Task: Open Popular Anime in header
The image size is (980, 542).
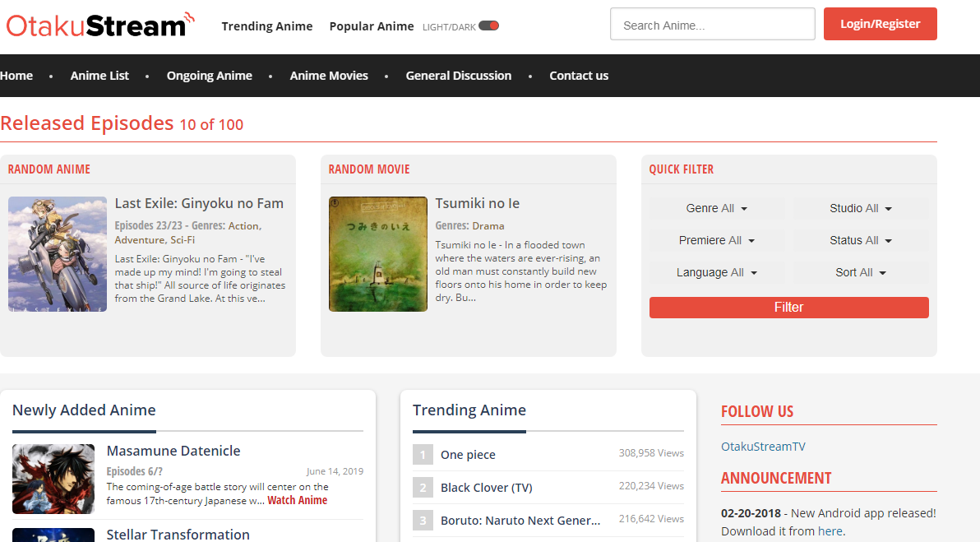Action: coord(372,26)
